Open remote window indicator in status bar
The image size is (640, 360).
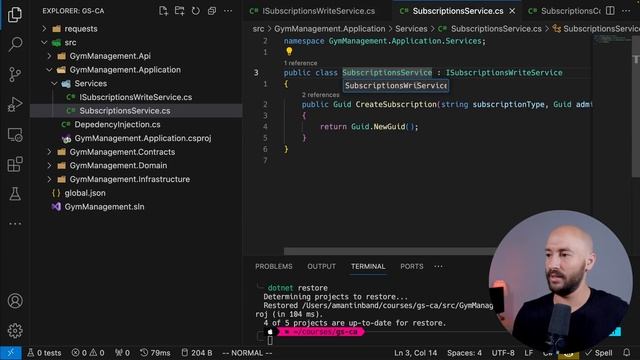point(11,353)
